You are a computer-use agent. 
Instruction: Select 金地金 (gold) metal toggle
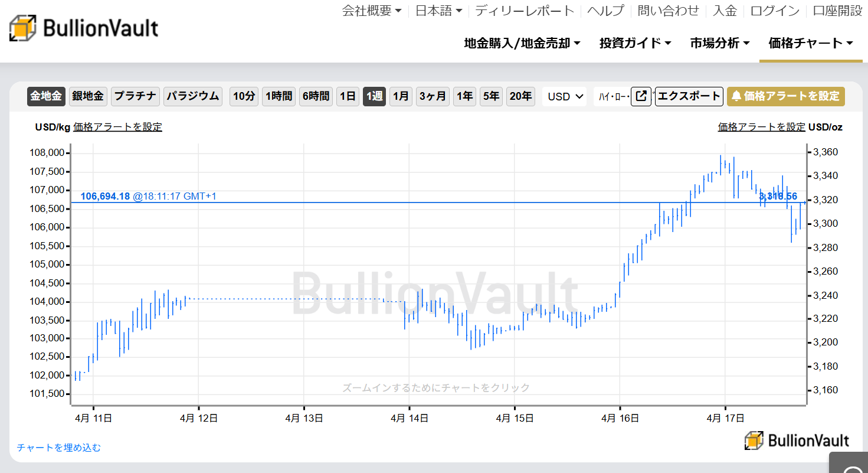coord(46,96)
